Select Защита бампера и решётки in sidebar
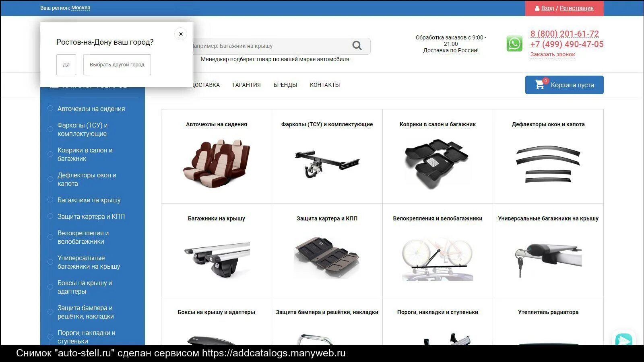Viewport: 644px width, 362px height. pyautogui.click(x=85, y=312)
